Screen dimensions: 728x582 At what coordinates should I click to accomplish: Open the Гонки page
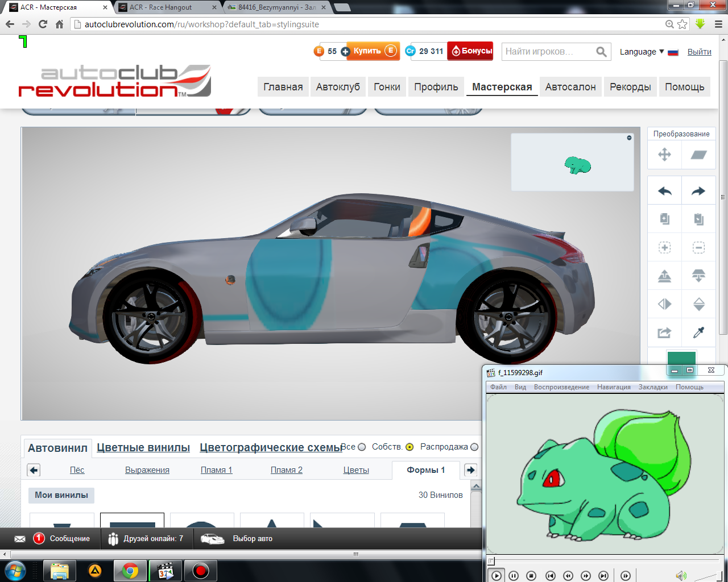[x=387, y=87]
